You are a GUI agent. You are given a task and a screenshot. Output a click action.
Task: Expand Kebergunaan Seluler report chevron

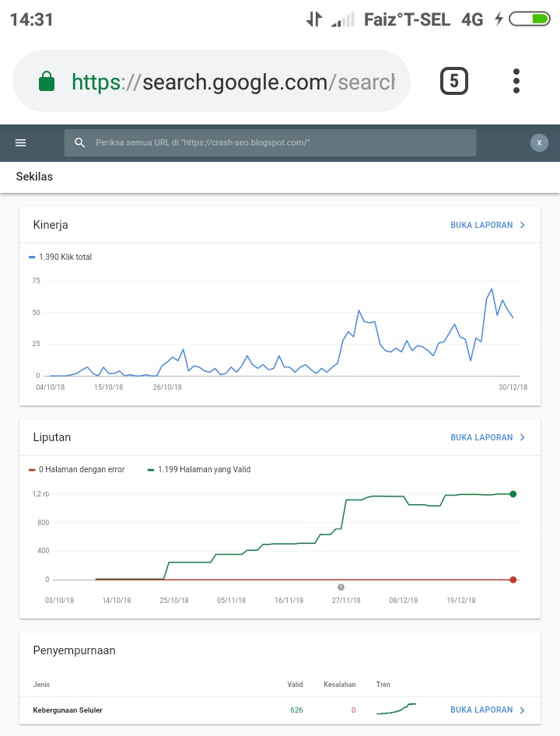click(x=523, y=710)
